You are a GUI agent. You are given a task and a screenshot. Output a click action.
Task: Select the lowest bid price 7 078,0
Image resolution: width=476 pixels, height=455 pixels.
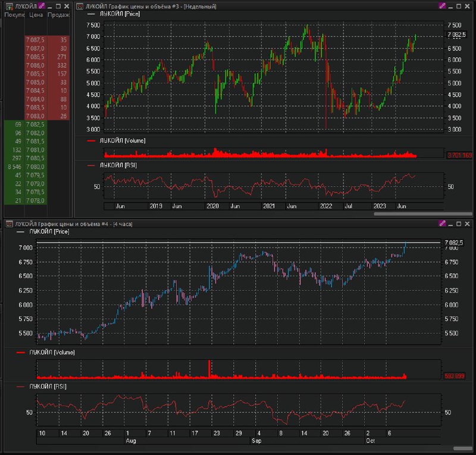pyautogui.click(x=35, y=201)
